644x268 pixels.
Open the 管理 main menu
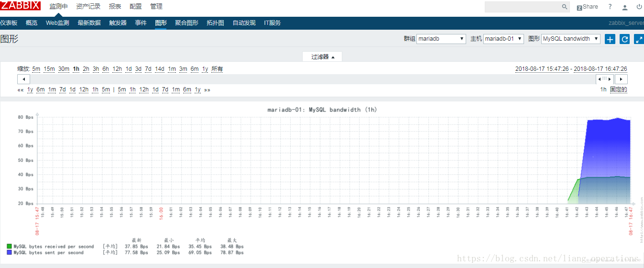point(156,7)
